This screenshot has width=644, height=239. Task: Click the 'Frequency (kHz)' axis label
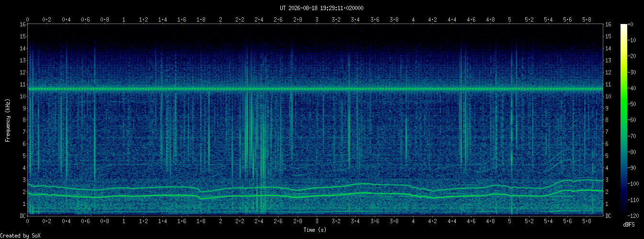8,119
